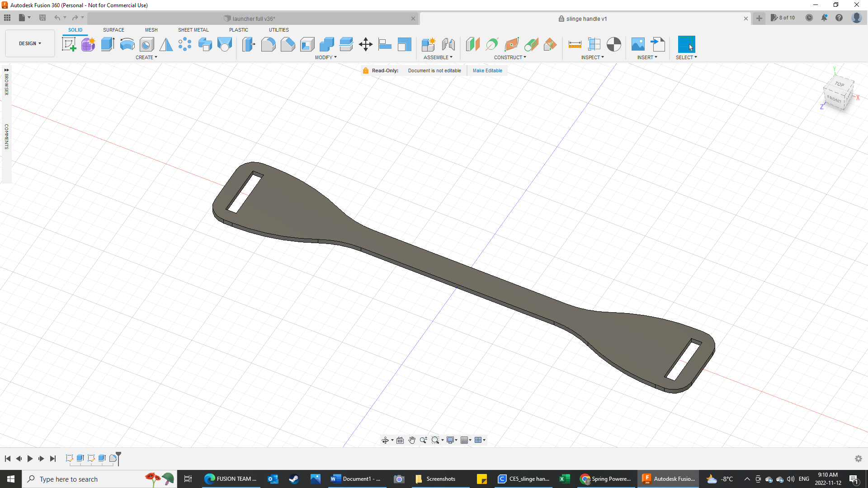Select the Create Sketch tool
The image size is (868, 488).
tap(69, 44)
